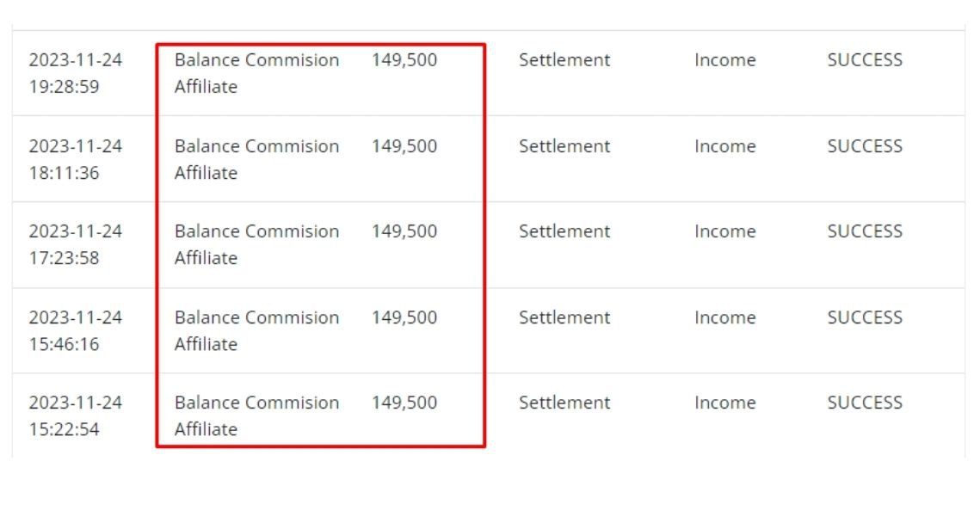Select Balance Commision Affiliate in 15:22:54 row
Viewport: 980px width, 523px height.
click(x=256, y=415)
